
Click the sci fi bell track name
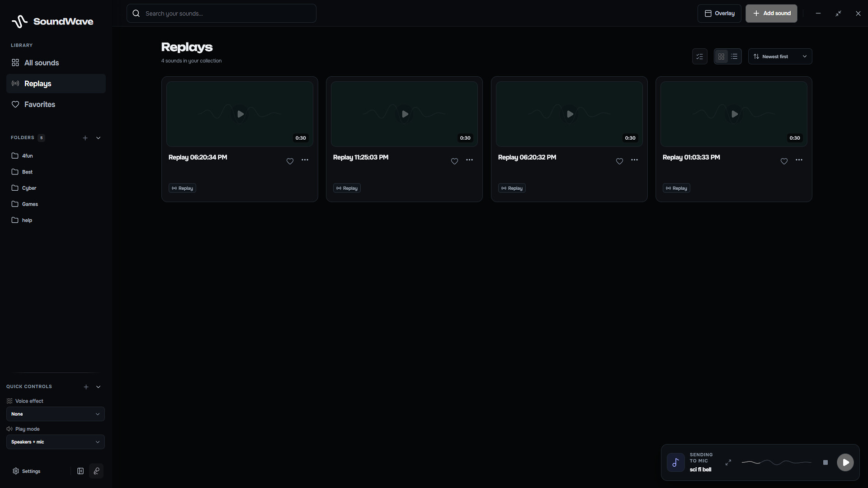[700, 470]
